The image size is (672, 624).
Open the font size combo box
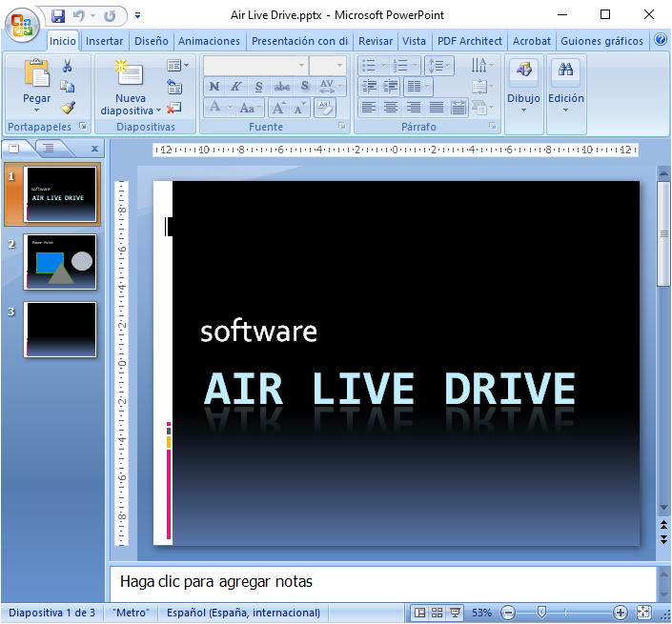[328, 66]
